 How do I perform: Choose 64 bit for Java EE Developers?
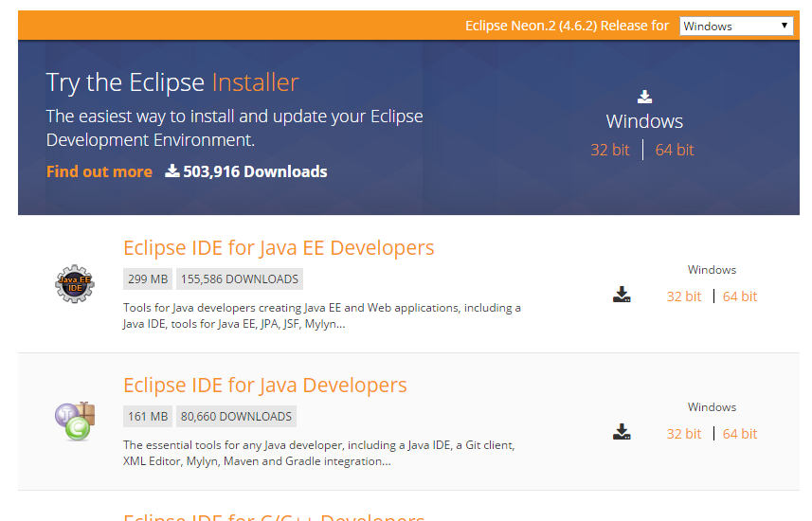click(739, 296)
